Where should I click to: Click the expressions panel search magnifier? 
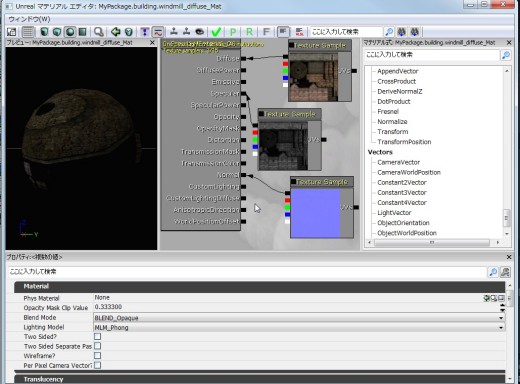506,55
